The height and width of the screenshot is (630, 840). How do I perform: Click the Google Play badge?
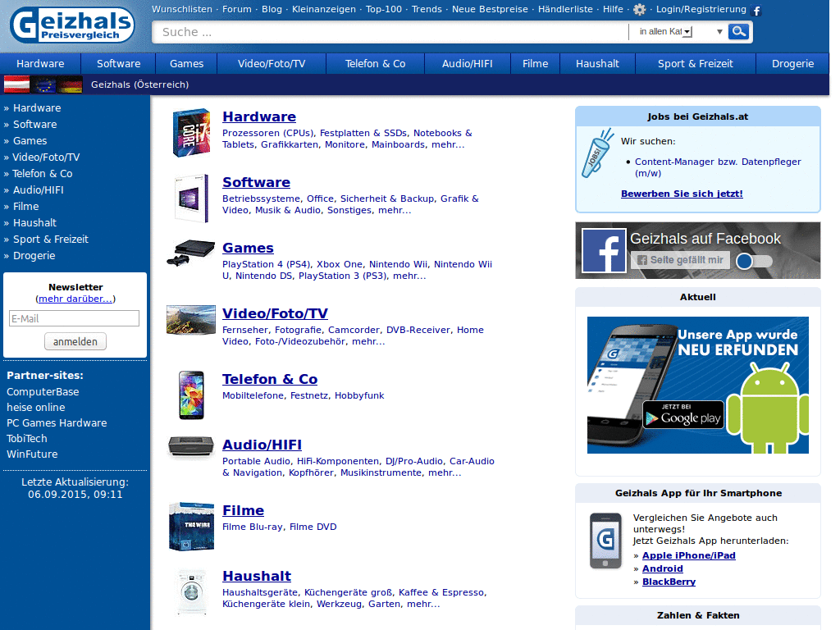tap(683, 414)
